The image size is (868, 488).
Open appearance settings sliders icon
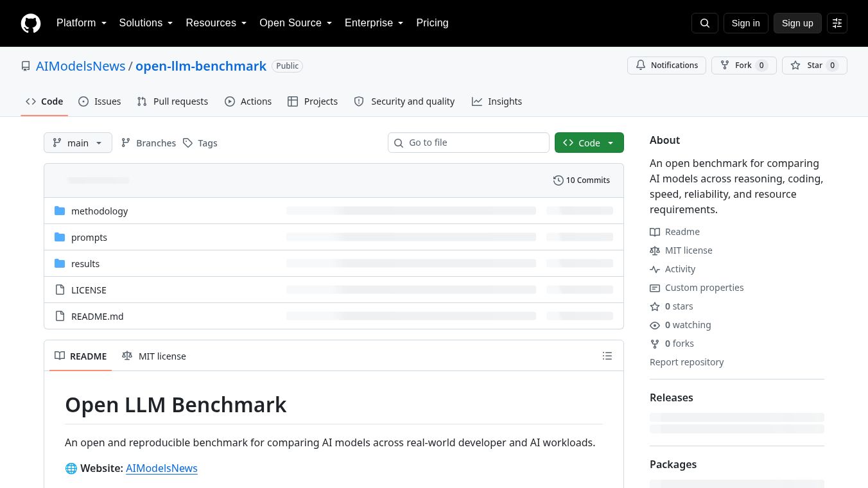click(x=837, y=23)
